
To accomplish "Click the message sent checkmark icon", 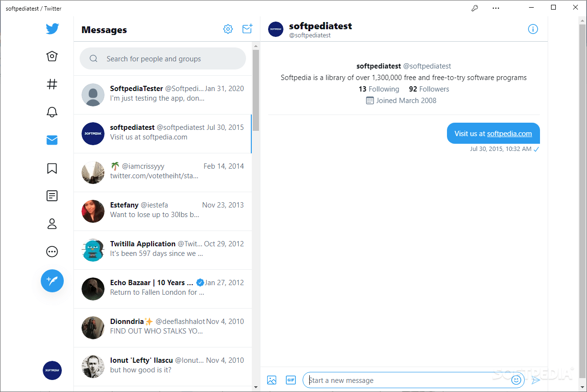I will (536, 149).
